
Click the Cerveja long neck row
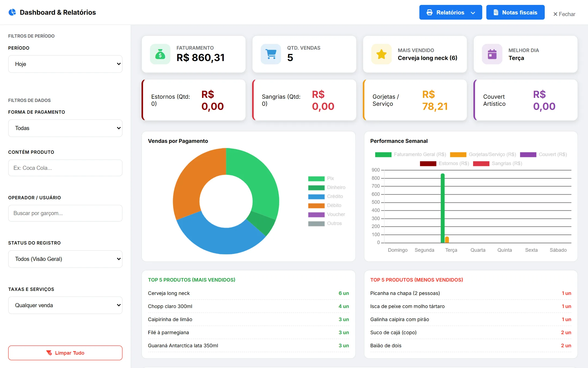click(248, 293)
